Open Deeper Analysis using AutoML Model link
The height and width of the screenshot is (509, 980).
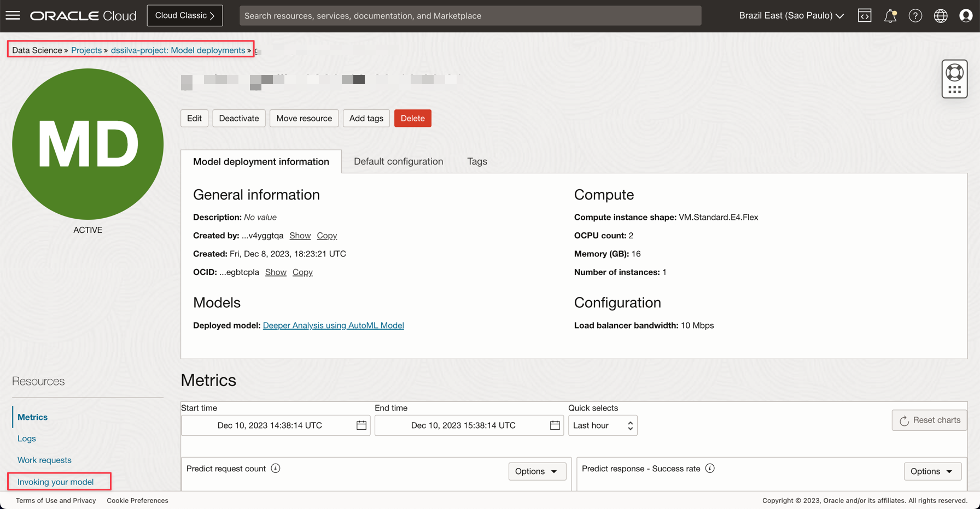pos(333,325)
